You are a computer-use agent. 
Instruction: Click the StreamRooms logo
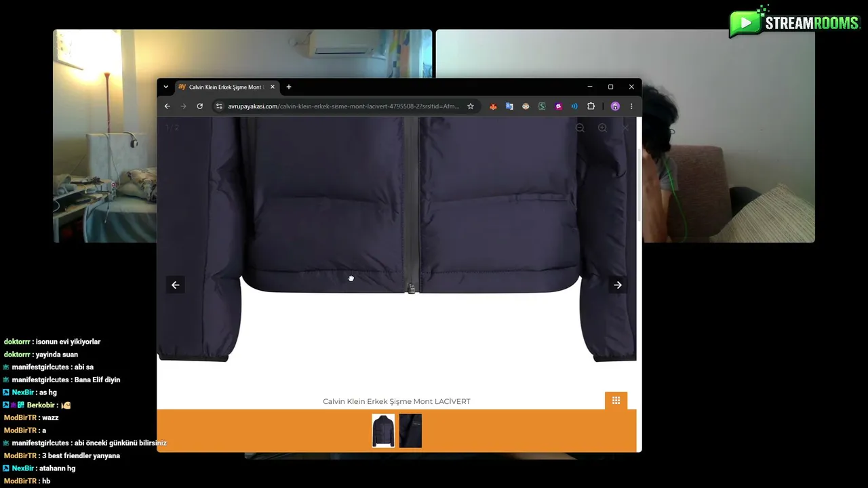[x=795, y=22]
